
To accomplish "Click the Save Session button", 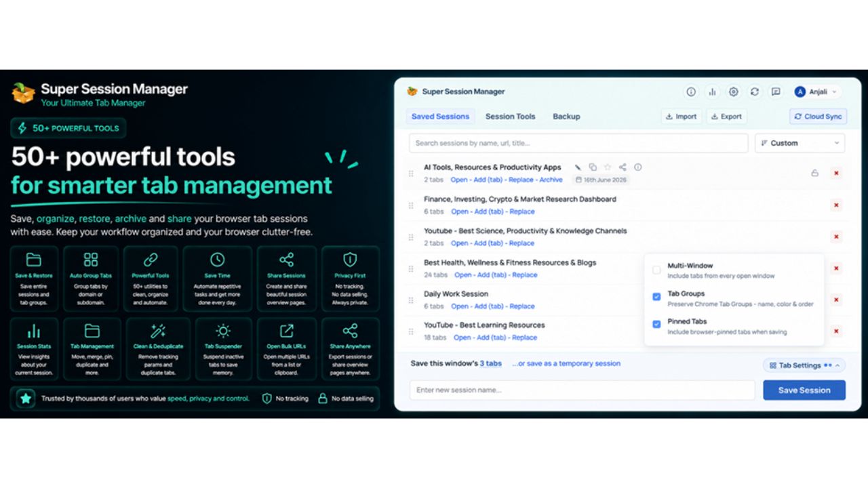I will [804, 390].
